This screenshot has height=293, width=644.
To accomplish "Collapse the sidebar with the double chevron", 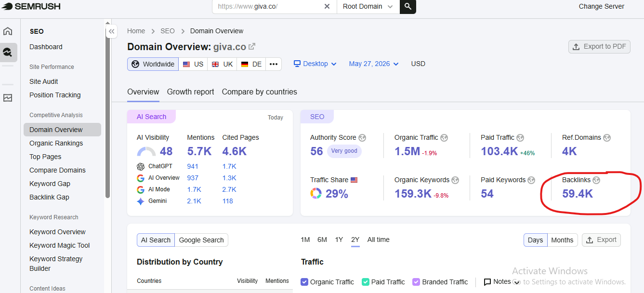I will click(112, 31).
